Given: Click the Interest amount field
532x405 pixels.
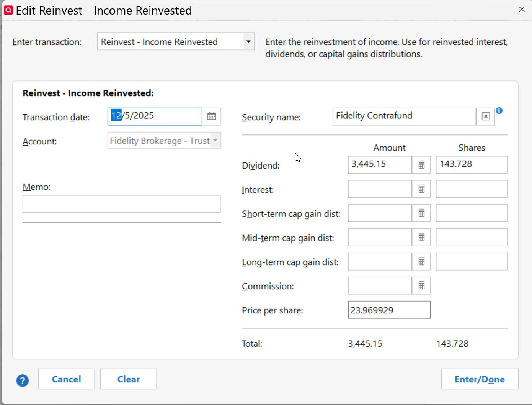Looking at the screenshot, I should click(x=380, y=189).
